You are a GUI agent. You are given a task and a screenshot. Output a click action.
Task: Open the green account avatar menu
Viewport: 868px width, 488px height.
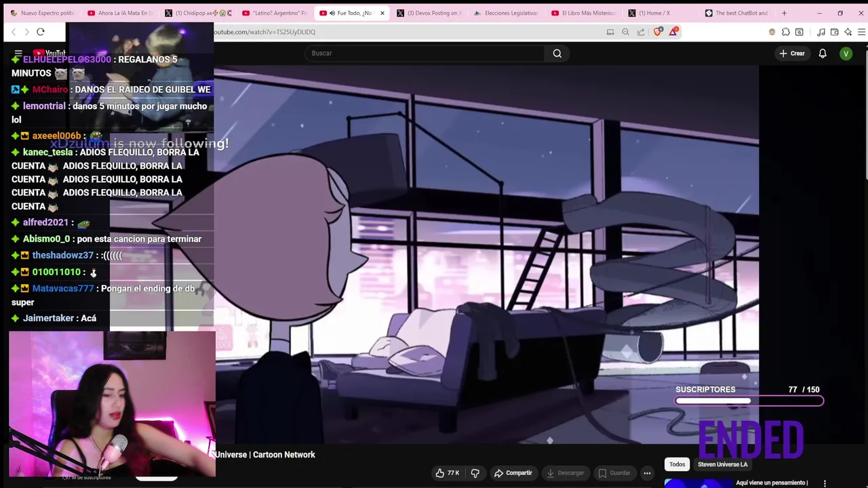(846, 54)
